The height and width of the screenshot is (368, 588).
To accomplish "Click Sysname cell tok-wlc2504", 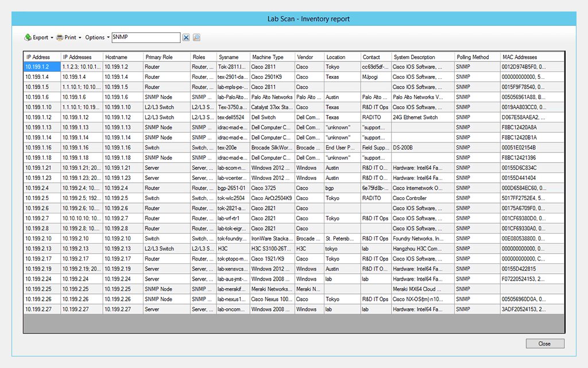I will click(x=233, y=198).
